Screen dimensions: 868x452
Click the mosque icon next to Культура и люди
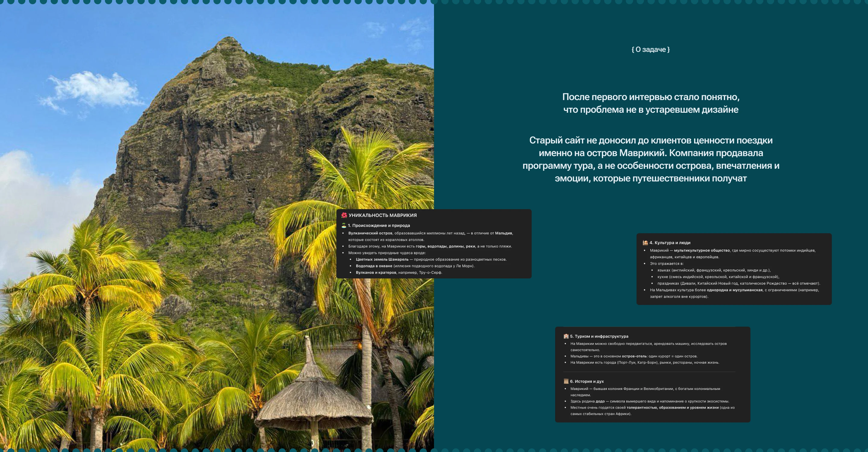[x=645, y=242]
